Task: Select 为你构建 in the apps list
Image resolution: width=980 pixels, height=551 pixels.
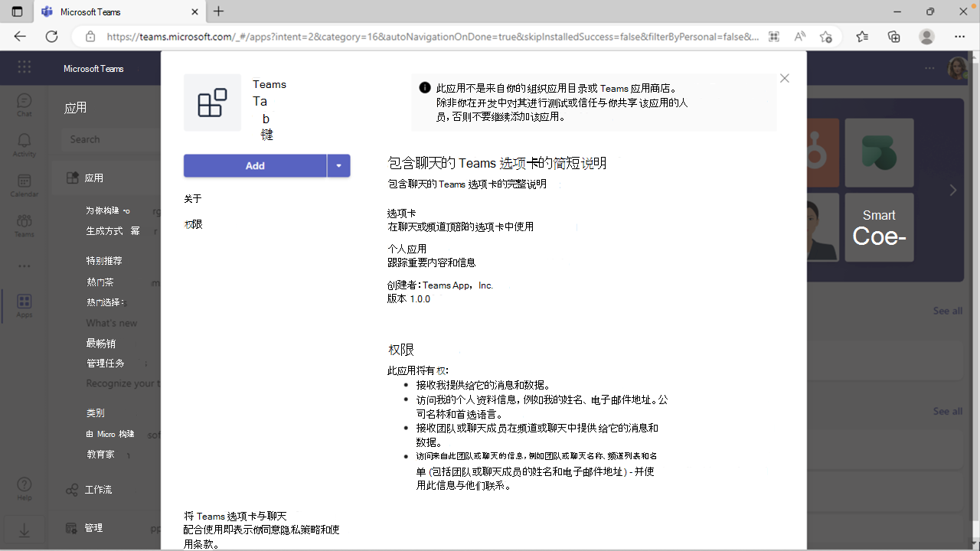Action: click(108, 210)
